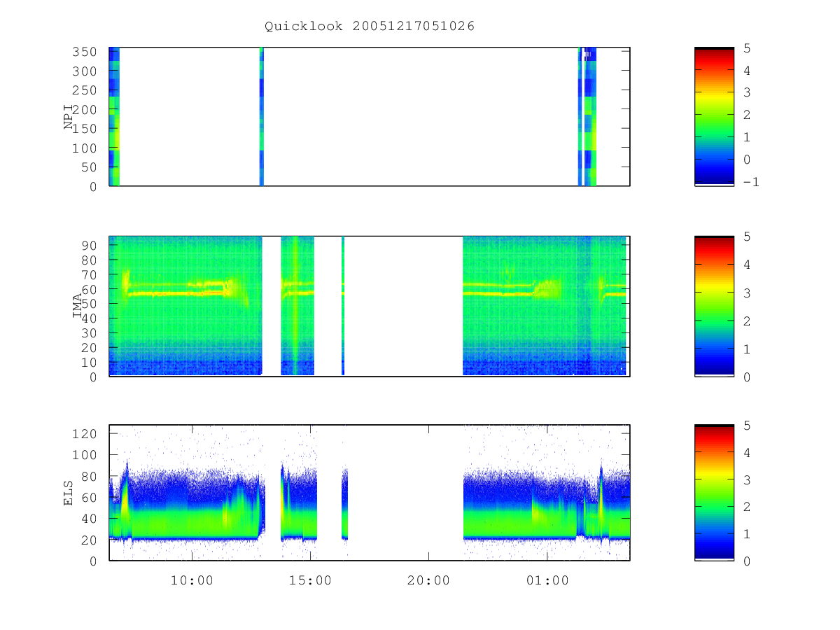Screen dimensions: 840x630
Task: Click the 120 tick on the ELS axis
Action: [85, 433]
